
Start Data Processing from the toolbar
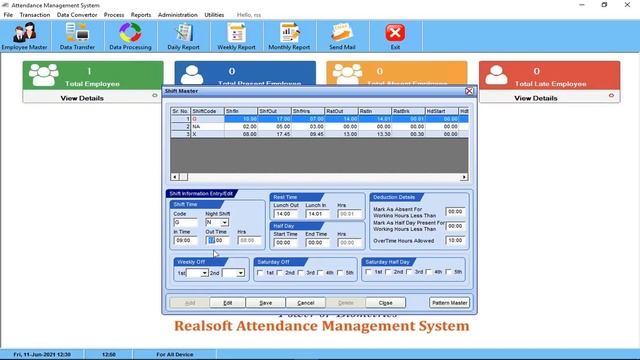coord(130,36)
